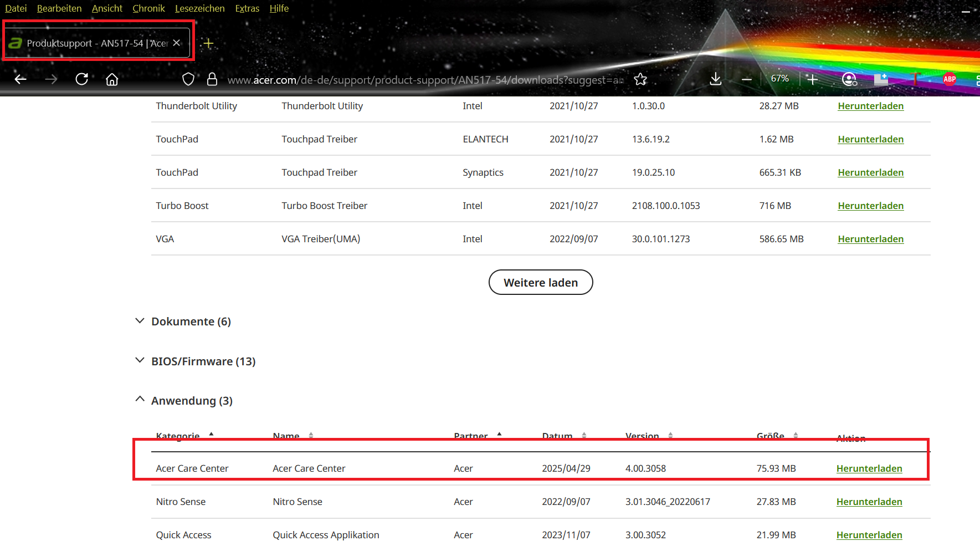Go back to the previous page
Viewport: 980px width, 546px height.
20,79
